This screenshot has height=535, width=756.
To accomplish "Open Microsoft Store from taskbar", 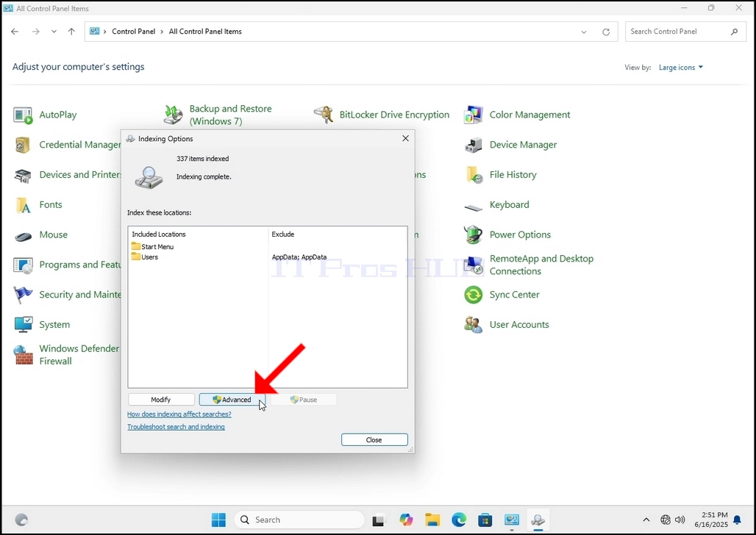I will click(485, 520).
